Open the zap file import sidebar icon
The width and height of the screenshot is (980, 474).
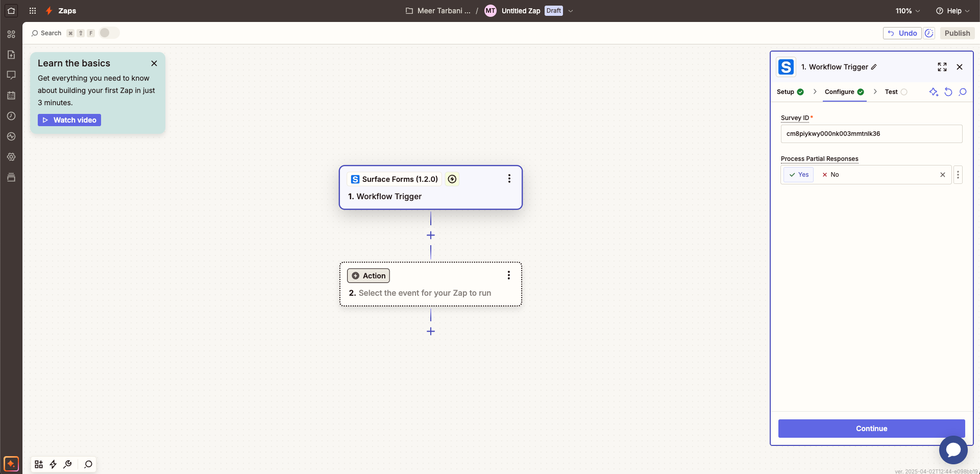pyautogui.click(x=11, y=55)
